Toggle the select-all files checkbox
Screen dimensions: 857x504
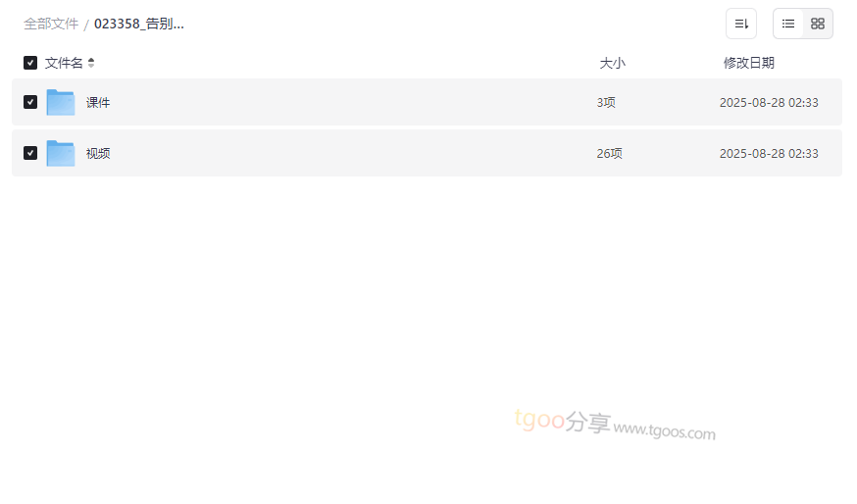tap(30, 63)
